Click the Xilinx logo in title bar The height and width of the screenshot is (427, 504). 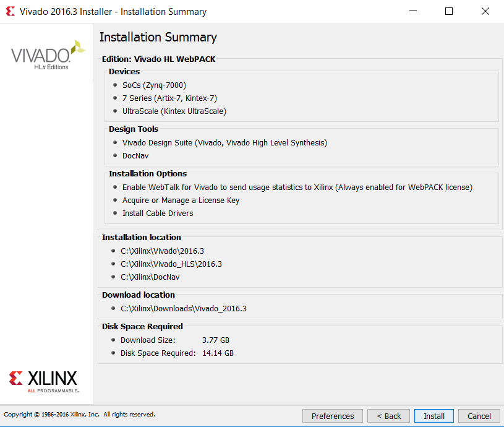[x=11, y=12]
